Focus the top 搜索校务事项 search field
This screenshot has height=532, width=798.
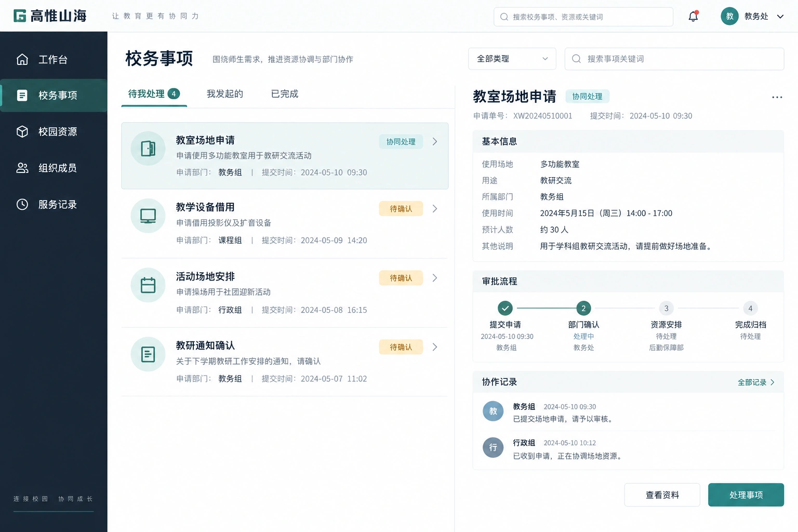pos(583,17)
